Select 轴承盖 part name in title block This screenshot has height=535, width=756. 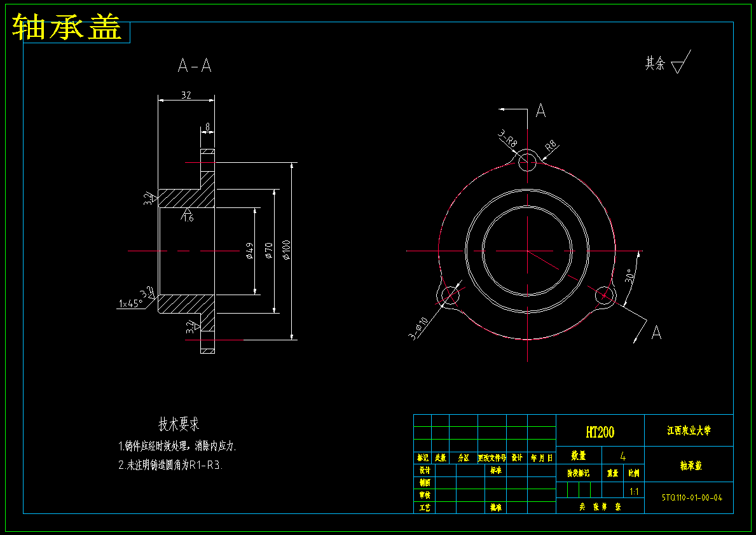point(691,466)
